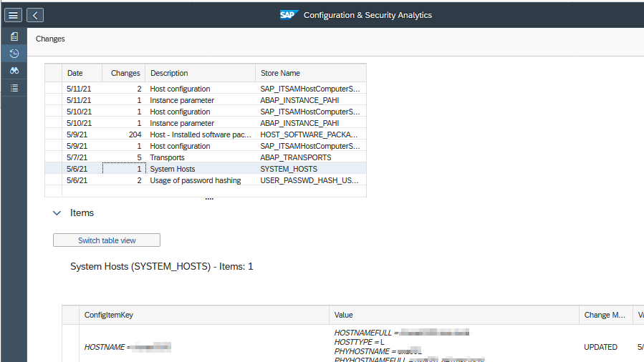644x362 pixels.
Task: Click the SAP logo
Action: [289, 15]
